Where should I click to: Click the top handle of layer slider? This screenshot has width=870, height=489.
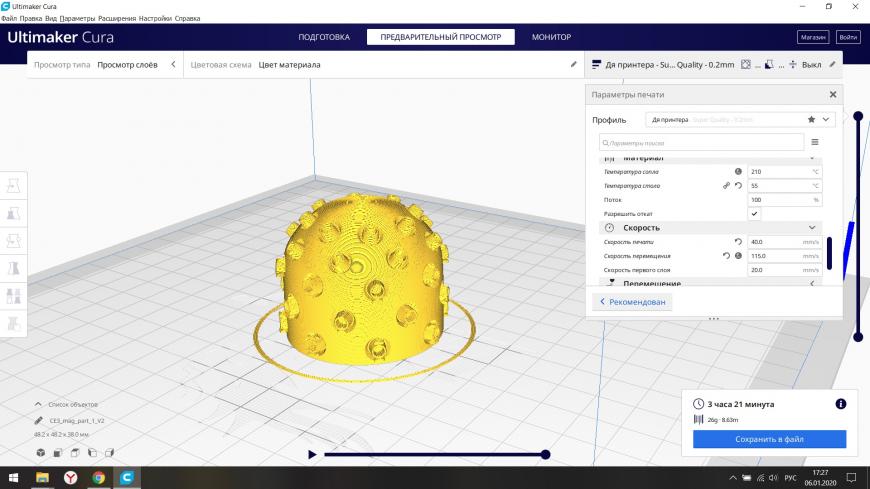click(858, 116)
